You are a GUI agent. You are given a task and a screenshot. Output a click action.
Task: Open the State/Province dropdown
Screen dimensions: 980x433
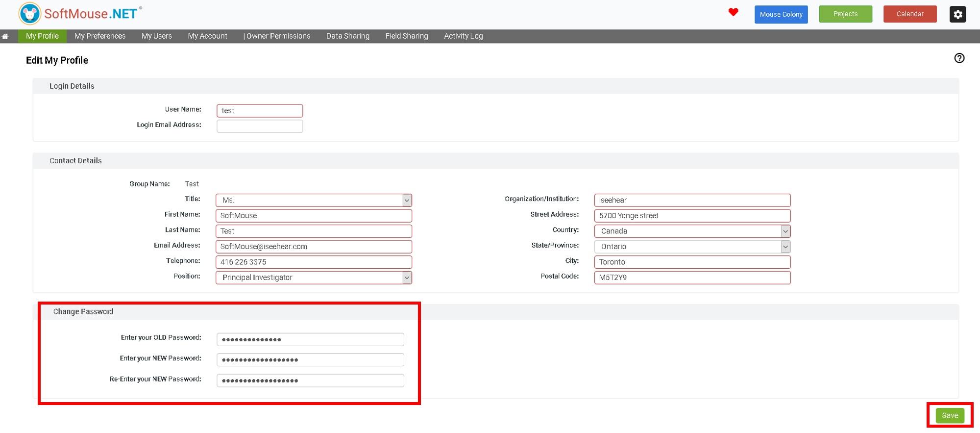[x=785, y=247]
